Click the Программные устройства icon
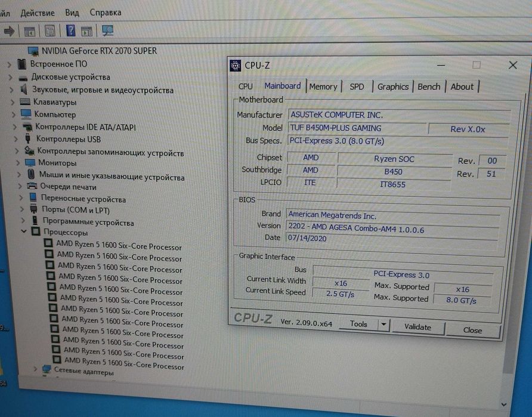532x417 pixels. [35, 221]
